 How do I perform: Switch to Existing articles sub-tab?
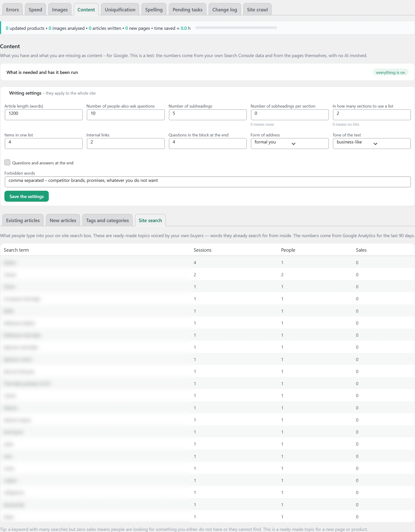click(x=23, y=220)
